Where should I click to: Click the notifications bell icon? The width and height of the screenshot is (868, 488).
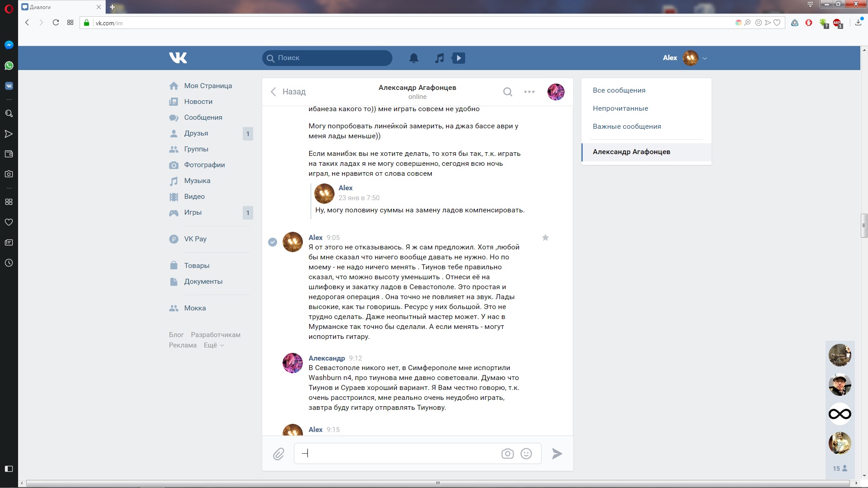point(414,58)
